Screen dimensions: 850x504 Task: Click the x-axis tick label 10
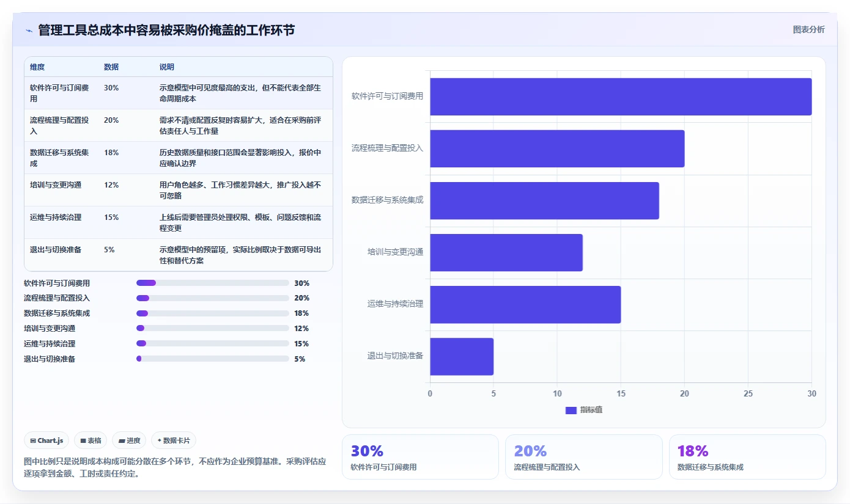(x=557, y=394)
